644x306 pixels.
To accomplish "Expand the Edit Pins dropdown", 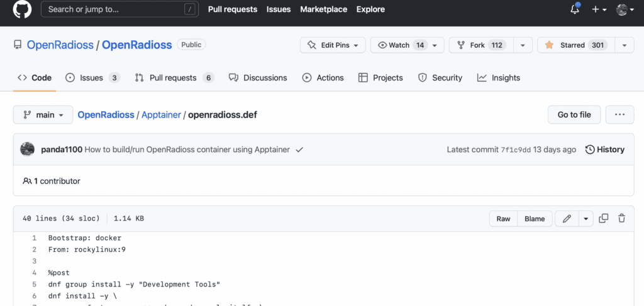I will click(x=333, y=45).
